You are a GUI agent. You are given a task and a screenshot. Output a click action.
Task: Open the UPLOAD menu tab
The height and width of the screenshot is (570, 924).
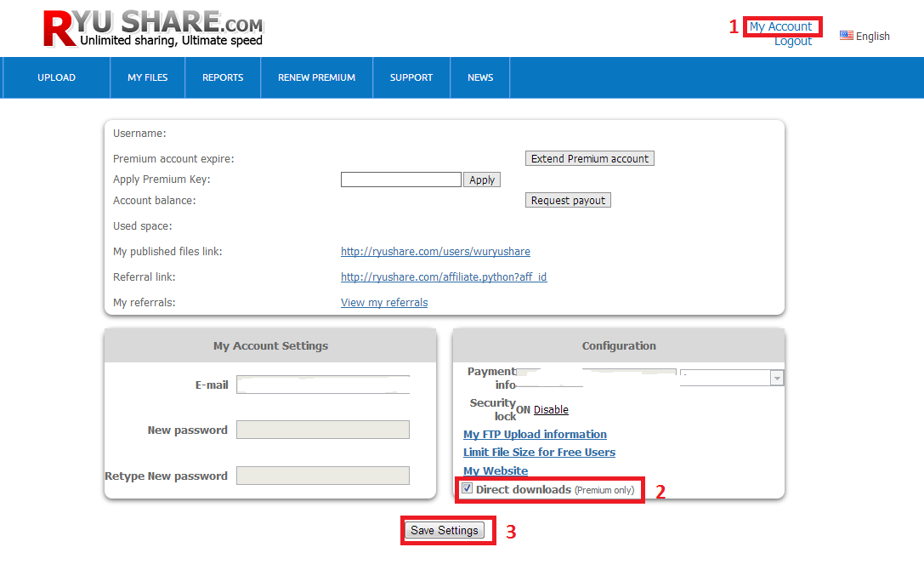coord(57,77)
